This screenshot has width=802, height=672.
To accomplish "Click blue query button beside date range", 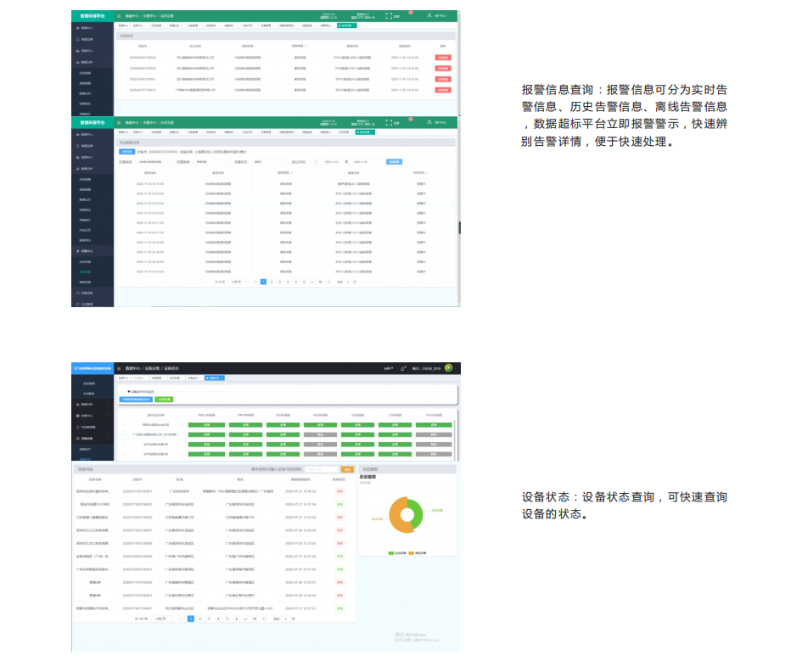I will (x=394, y=162).
